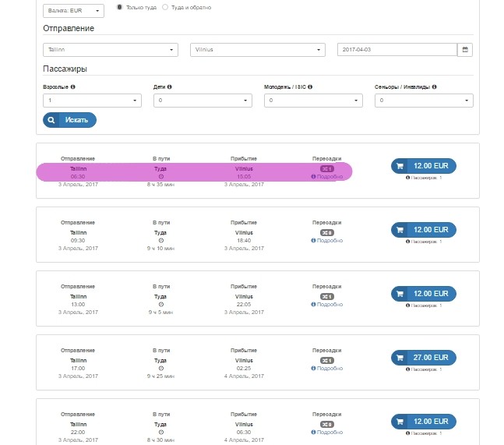Click the date field showing 2017-04-03
Image resolution: width=504 pixels, height=445 pixels.
[x=396, y=50]
